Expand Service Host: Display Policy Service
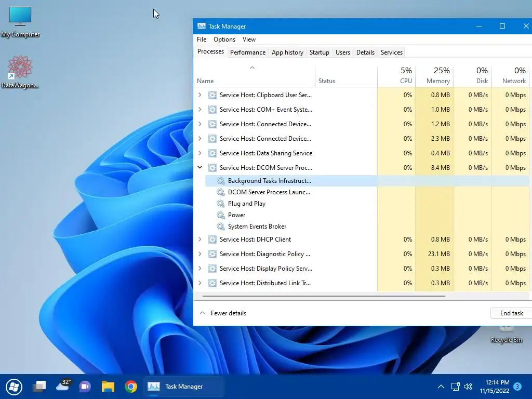This screenshot has height=399, width=532. point(200,269)
